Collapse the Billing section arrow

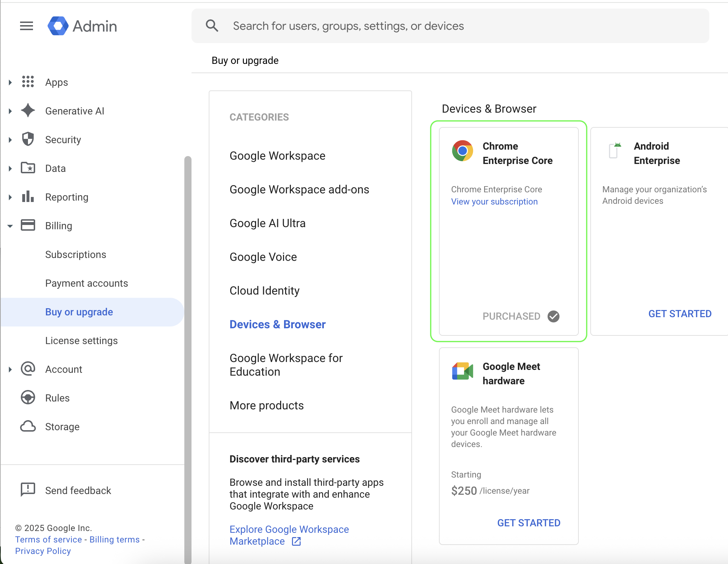coord(10,226)
